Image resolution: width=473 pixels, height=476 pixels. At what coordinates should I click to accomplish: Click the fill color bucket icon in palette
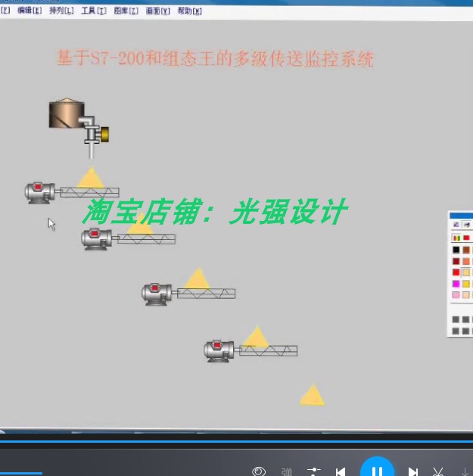pyautogui.click(x=467, y=225)
